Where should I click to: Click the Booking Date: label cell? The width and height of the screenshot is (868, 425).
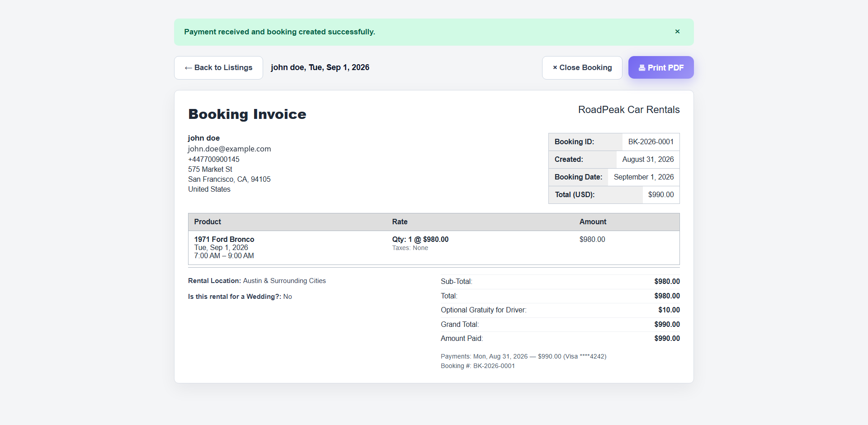578,177
